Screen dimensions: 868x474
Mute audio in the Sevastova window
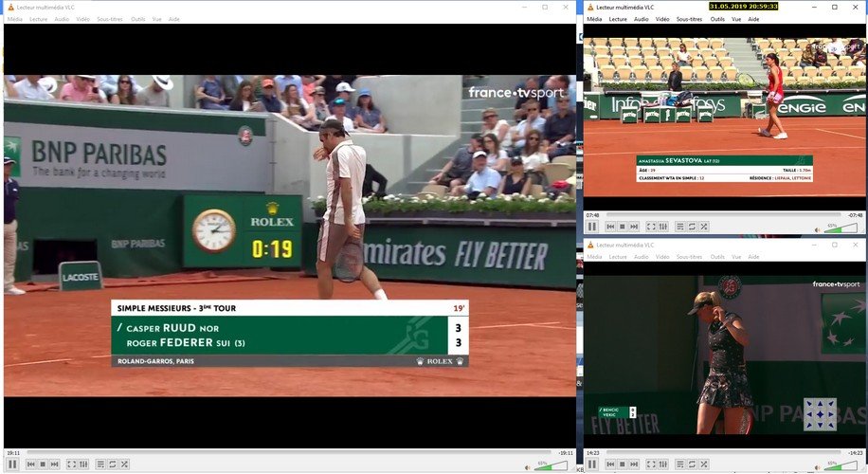click(x=818, y=229)
